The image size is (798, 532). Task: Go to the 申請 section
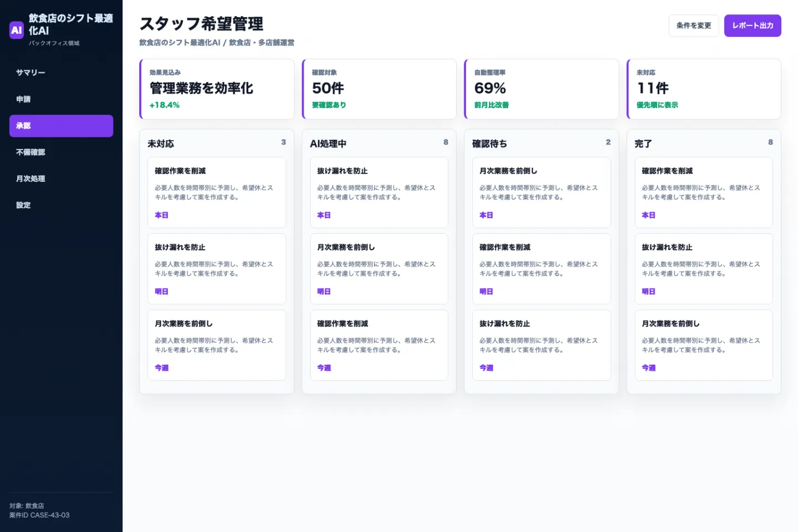point(61,99)
